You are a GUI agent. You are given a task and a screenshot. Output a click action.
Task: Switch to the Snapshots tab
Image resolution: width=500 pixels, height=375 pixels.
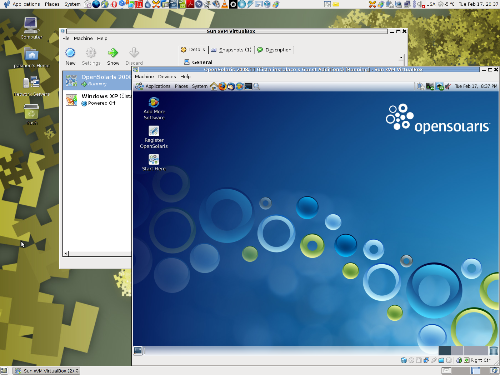point(231,50)
